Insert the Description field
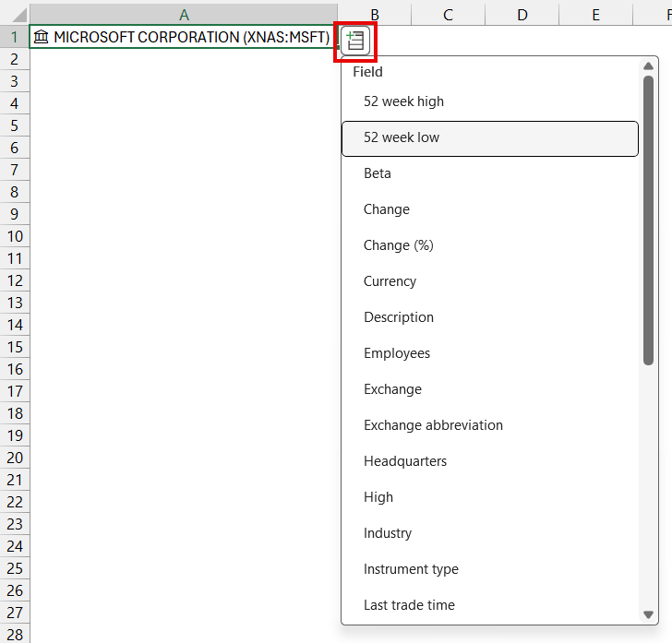Image resolution: width=672 pixels, height=643 pixels. click(490, 317)
